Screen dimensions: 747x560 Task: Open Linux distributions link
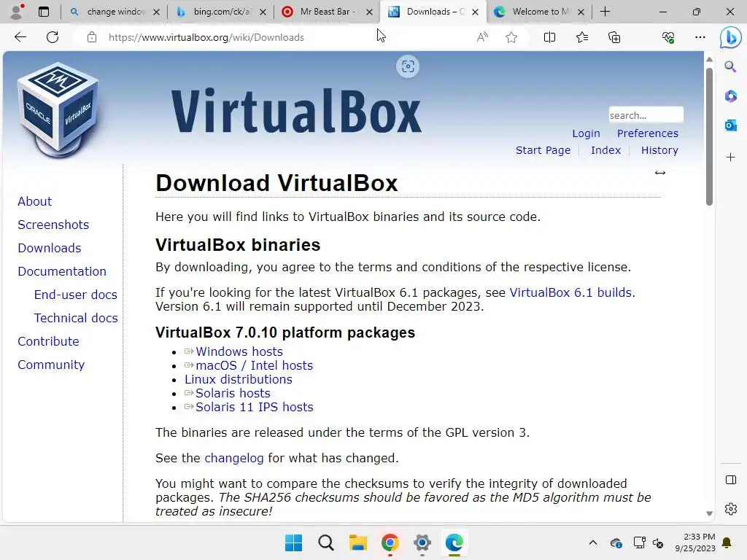(239, 379)
